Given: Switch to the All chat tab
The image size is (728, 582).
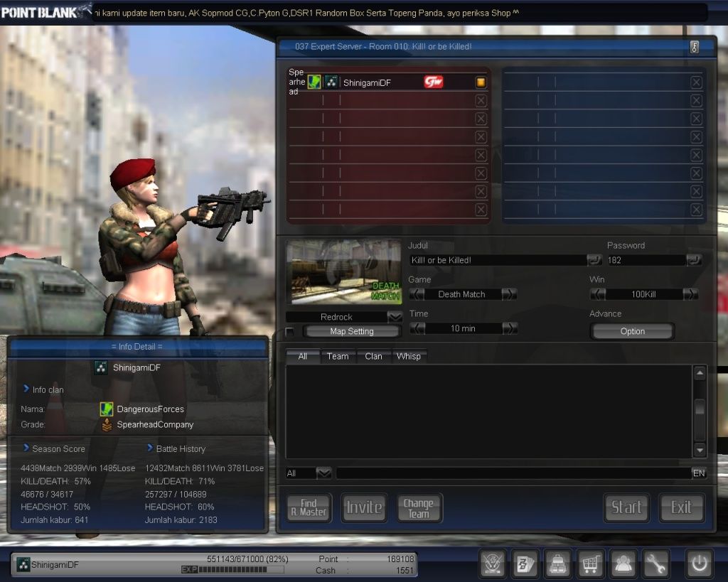Looking at the screenshot, I should (x=303, y=357).
